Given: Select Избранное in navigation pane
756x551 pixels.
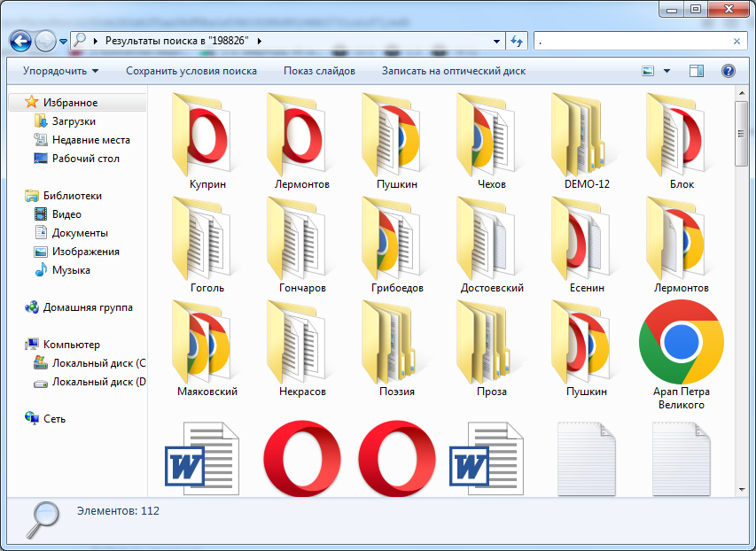Looking at the screenshot, I should [61, 102].
